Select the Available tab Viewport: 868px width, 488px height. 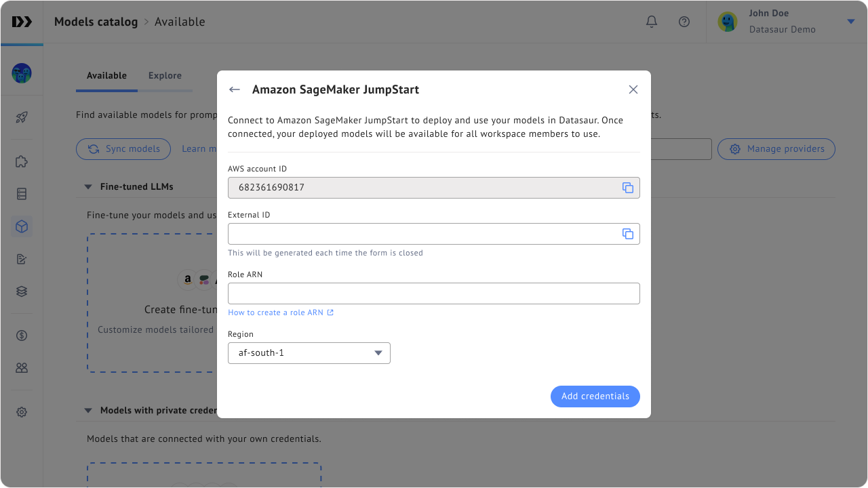point(106,76)
